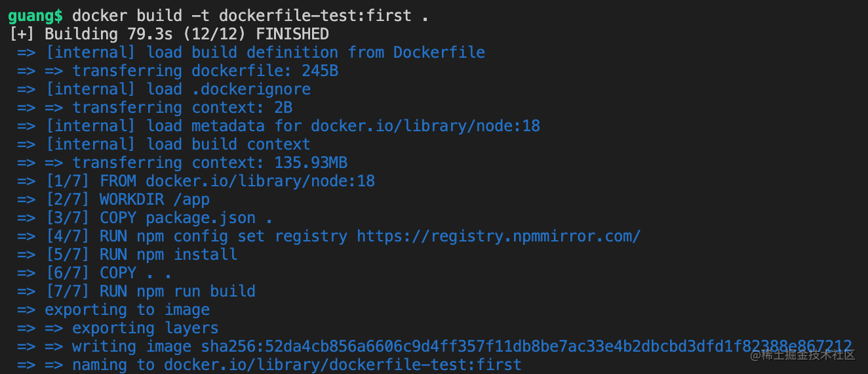Click the load .dockerignore line

[164, 89]
